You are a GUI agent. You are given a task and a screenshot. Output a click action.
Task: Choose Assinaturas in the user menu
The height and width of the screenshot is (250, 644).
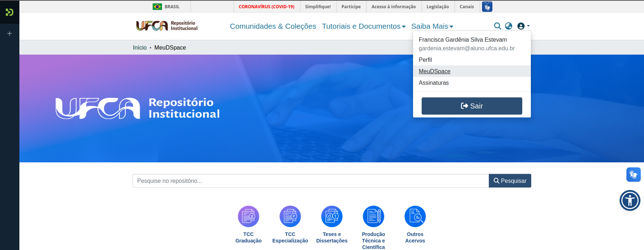[x=434, y=83]
